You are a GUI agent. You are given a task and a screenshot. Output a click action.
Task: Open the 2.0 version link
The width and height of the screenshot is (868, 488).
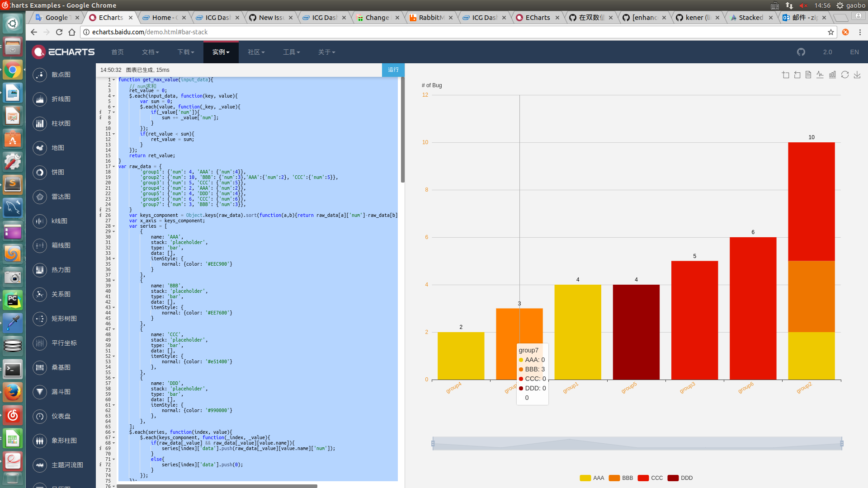click(x=827, y=52)
